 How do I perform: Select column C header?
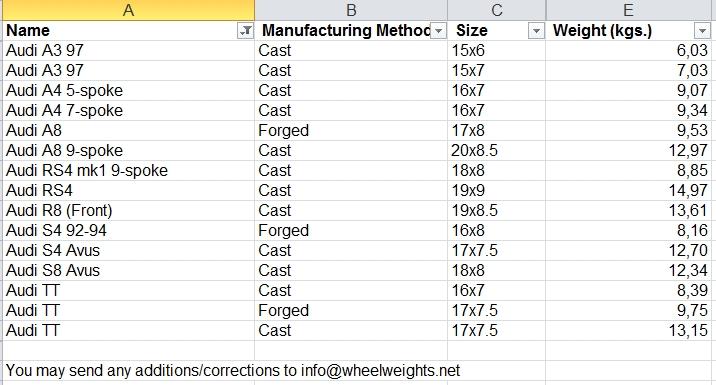tap(496, 10)
